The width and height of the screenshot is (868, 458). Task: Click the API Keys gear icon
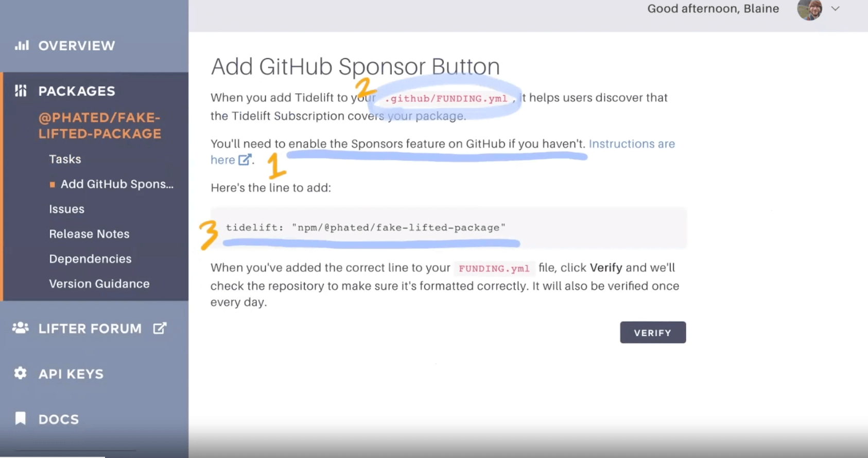(20, 373)
